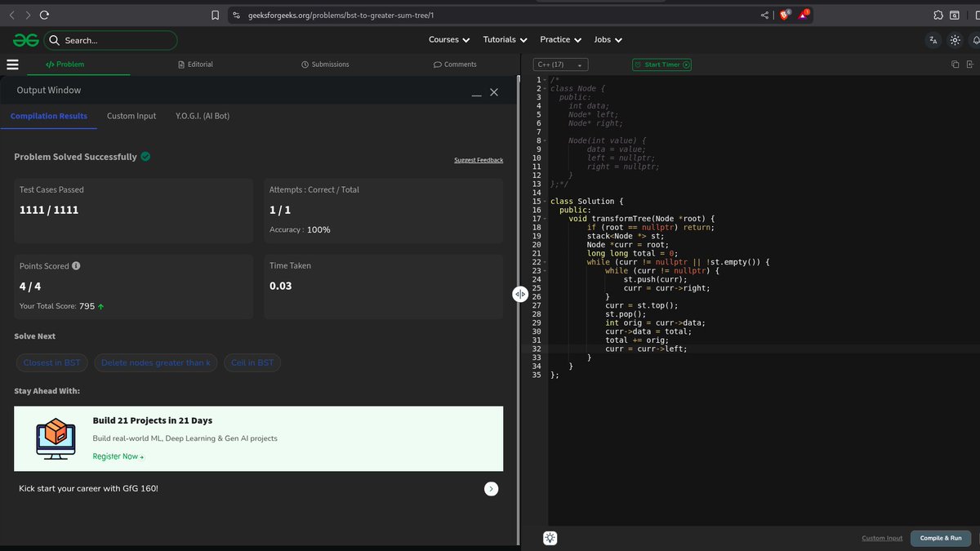Select the Custom Input tab in Output Window
This screenshot has height=551, width=980.
(x=131, y=116)
